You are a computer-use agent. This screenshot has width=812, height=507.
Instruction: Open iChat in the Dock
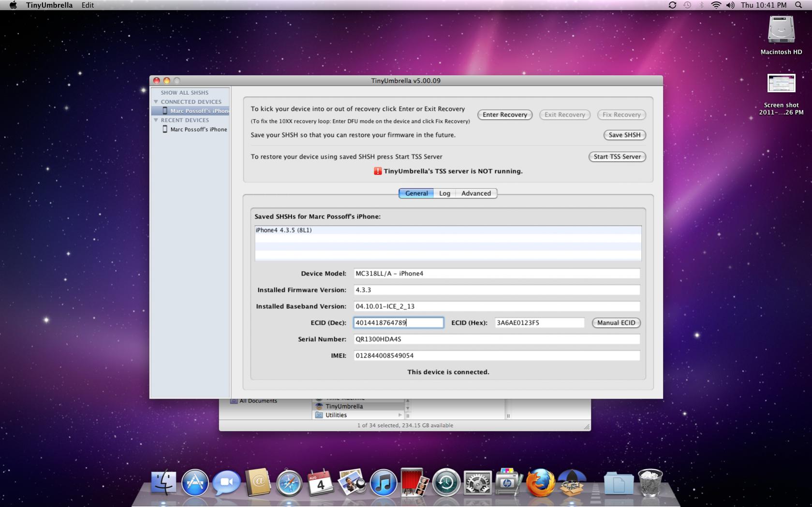tap(226, 482)
